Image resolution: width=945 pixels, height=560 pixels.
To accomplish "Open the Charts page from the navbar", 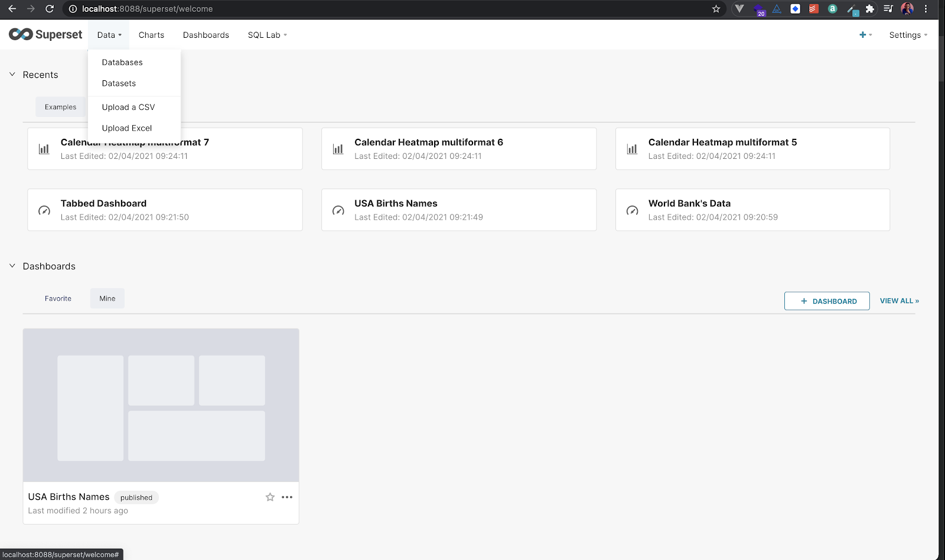I will coord(151,35).
